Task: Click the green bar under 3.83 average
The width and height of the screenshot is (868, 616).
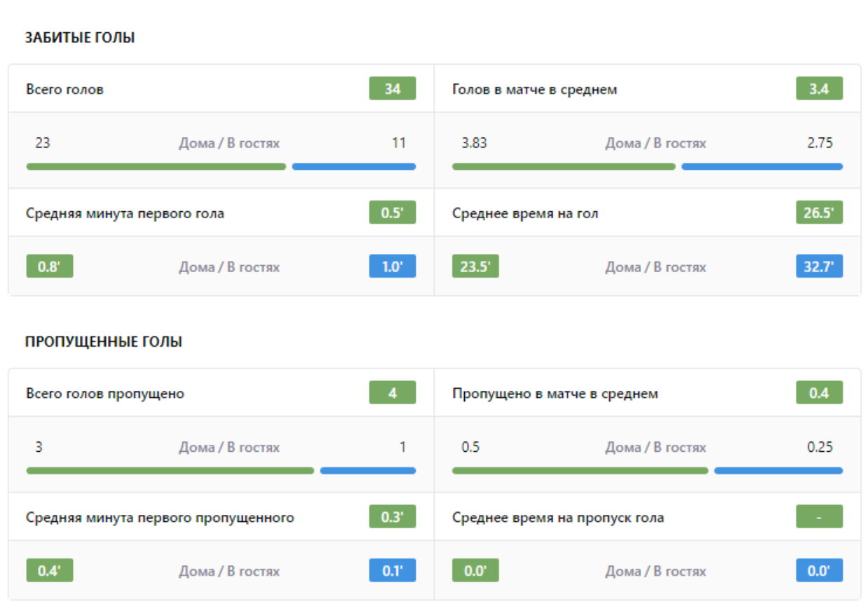Action: coord(563,167)
